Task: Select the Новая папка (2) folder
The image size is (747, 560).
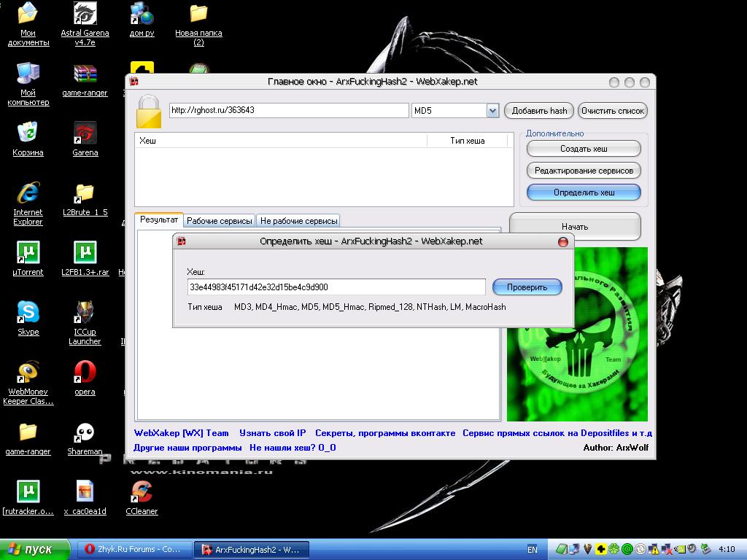Action: point(198,24)
